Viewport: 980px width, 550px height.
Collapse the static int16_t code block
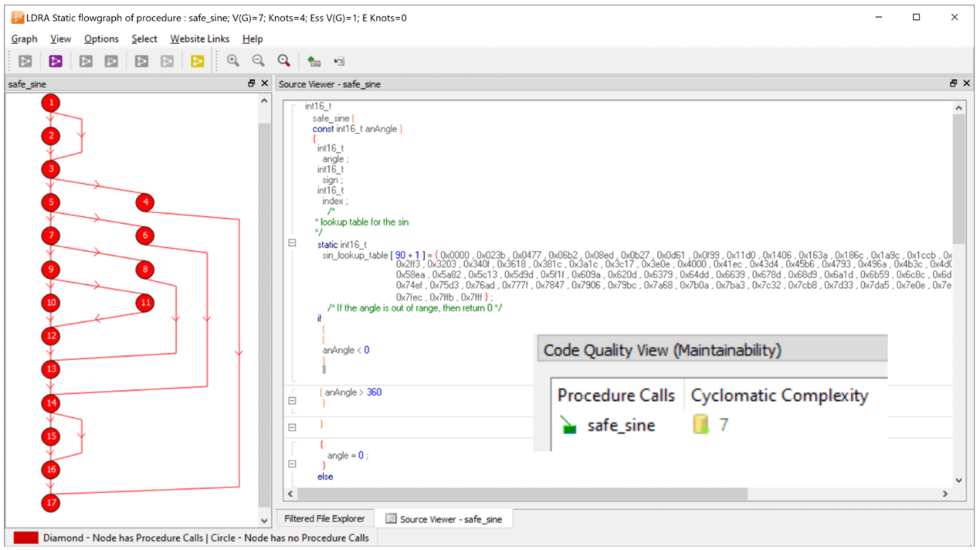tap(292, 243)
